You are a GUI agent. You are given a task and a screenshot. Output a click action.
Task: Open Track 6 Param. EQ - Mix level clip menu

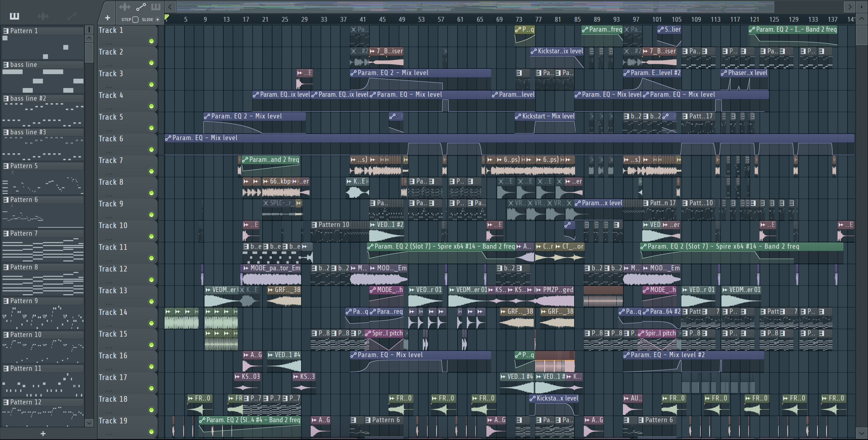click(168, 138)
